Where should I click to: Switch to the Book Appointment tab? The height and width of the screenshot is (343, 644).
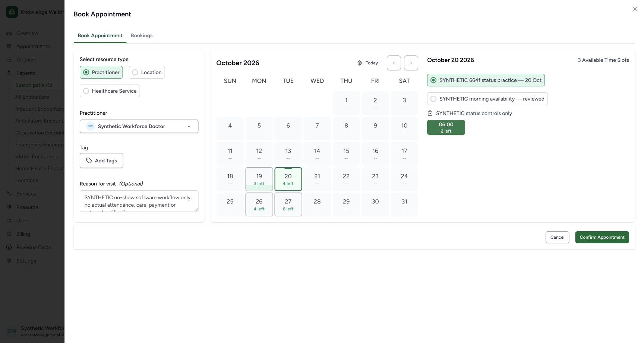pos(100,35)
